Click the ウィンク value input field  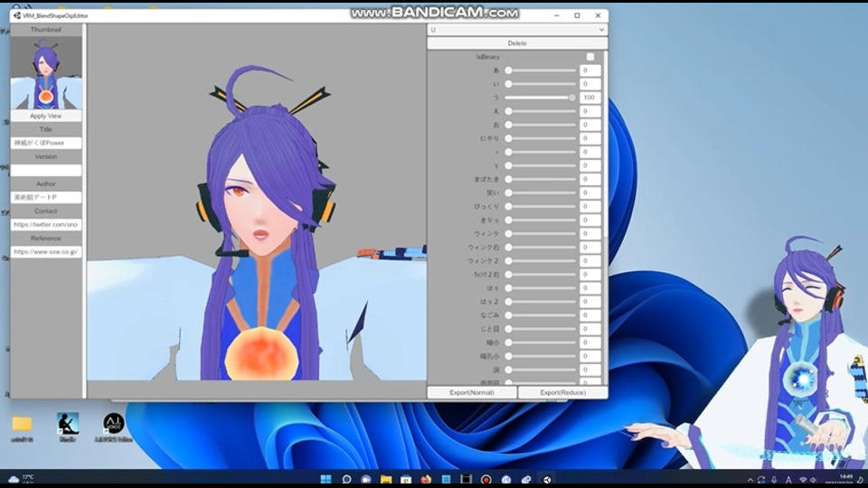click(590, 233)
